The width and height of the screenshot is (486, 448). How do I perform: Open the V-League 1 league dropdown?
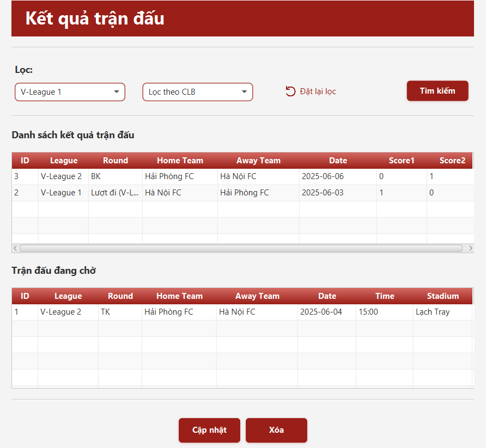coord(70,92)
